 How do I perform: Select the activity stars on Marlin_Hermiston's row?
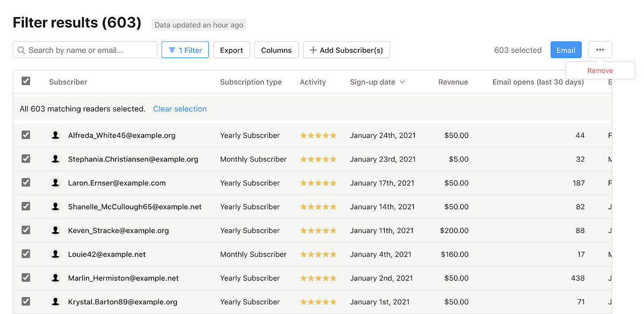318,278
